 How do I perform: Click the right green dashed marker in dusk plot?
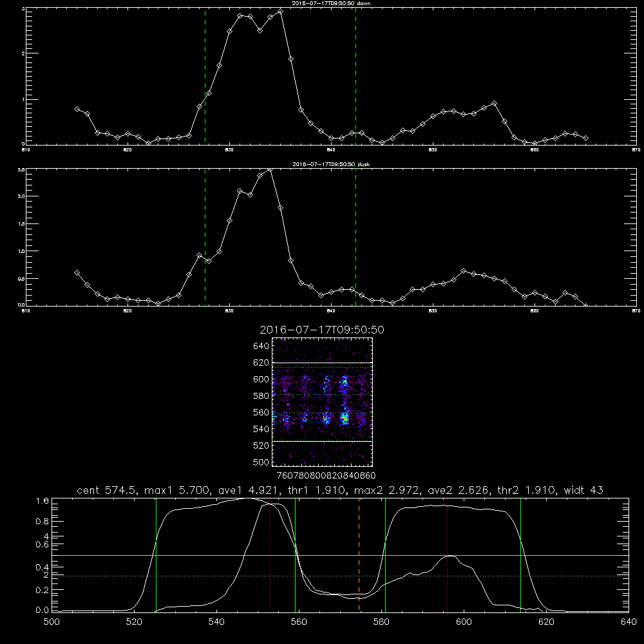pos(355,238)
